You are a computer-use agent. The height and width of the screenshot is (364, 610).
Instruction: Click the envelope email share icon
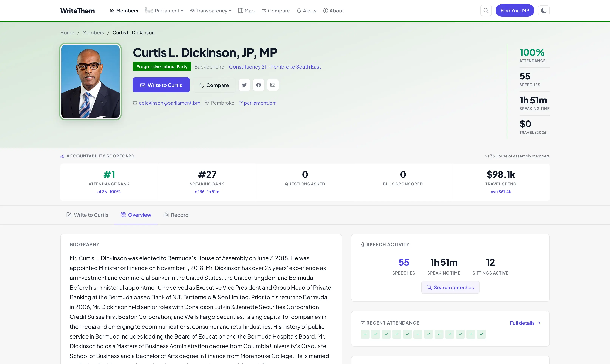click(x=273, y=85)
